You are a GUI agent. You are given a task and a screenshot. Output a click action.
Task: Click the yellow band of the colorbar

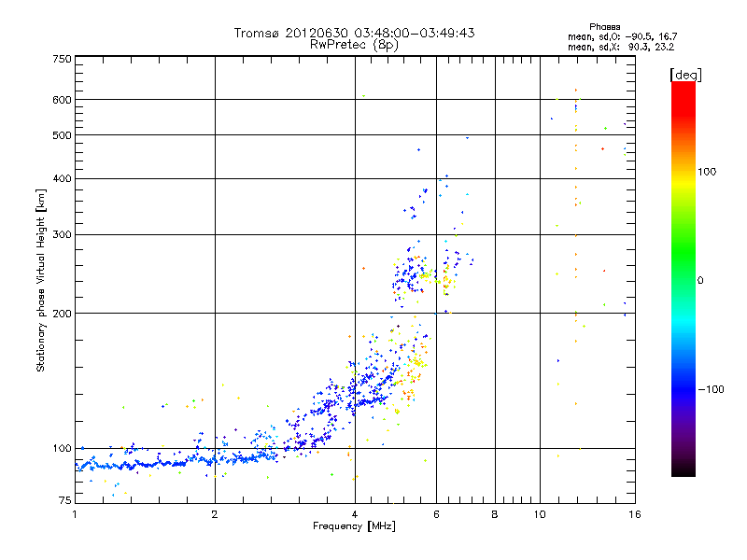click(x=684, y=182)
